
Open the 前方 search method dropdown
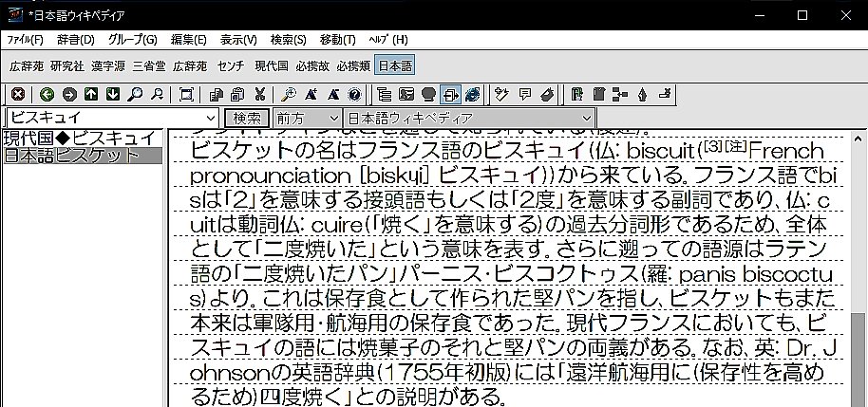(x=308, y=118)
